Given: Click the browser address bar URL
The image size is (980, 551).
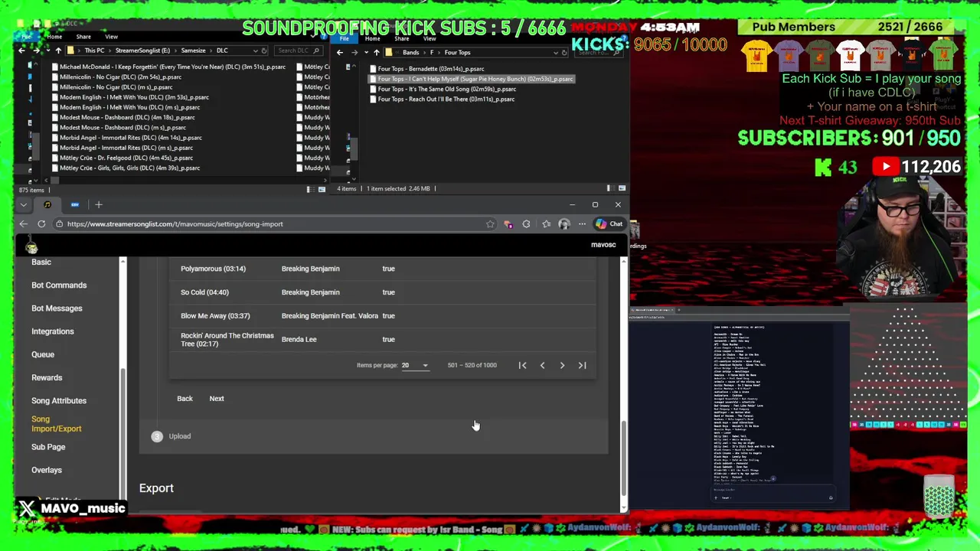Looking at the screenshot, I should point(175,224).
